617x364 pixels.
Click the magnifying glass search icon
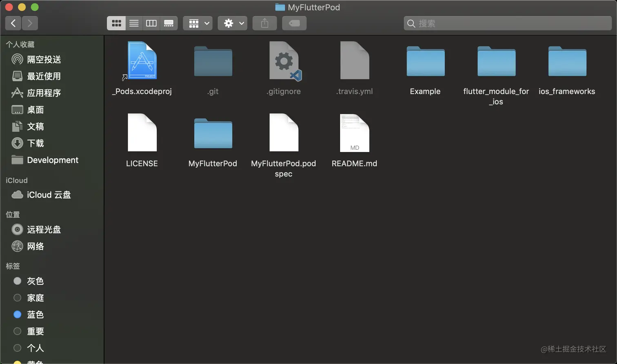pos(411,24)
